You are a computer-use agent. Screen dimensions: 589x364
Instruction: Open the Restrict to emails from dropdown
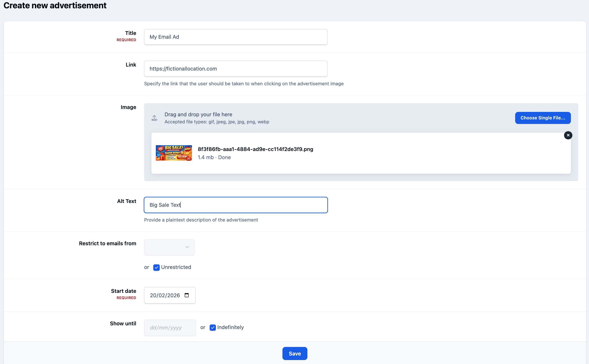tap(169, 247)
